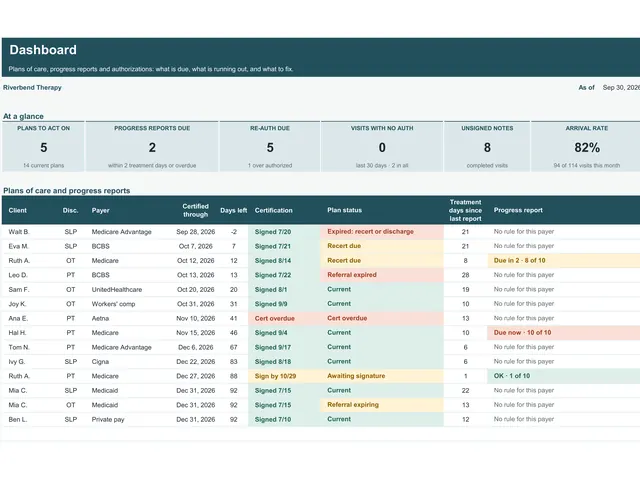The image size is (640, 480).
Task: Click the UnitedHealthcare payer cell
Action: click(117, 289)
